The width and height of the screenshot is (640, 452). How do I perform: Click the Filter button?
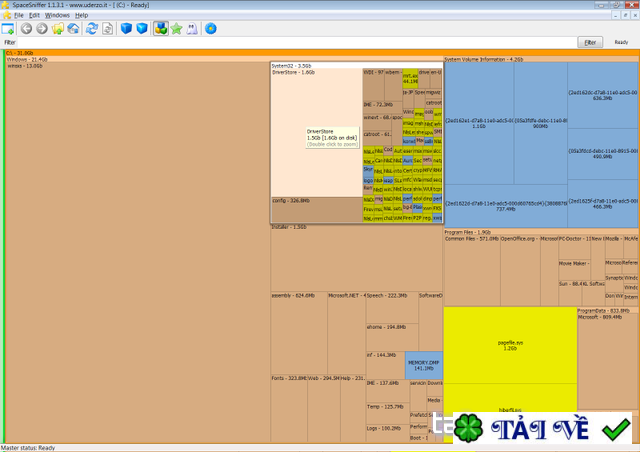(x=590, y=42)
